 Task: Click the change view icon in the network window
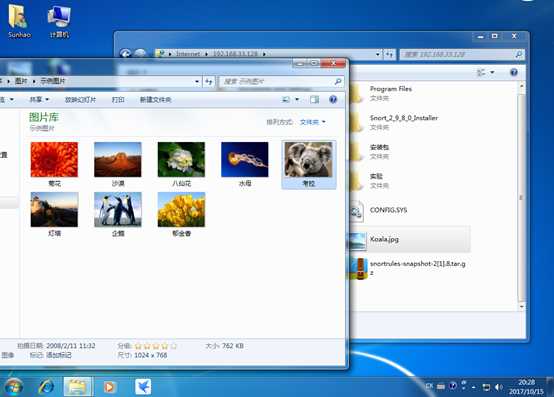click(481, 72)
